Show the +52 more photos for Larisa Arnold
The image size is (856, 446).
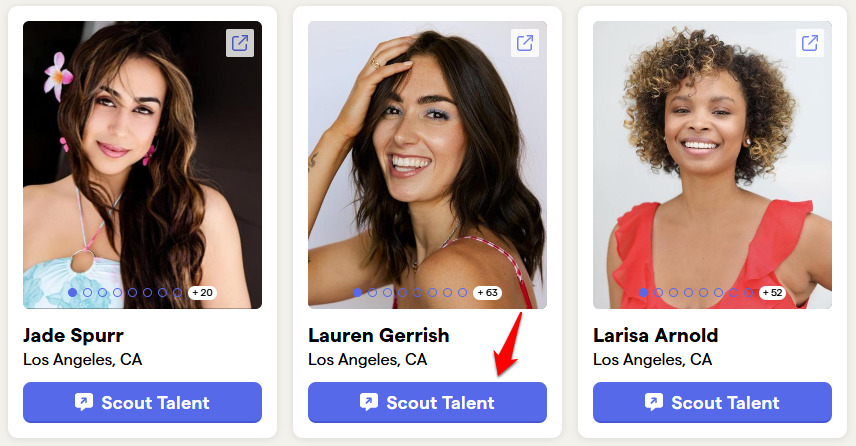(x=772, y=293)
